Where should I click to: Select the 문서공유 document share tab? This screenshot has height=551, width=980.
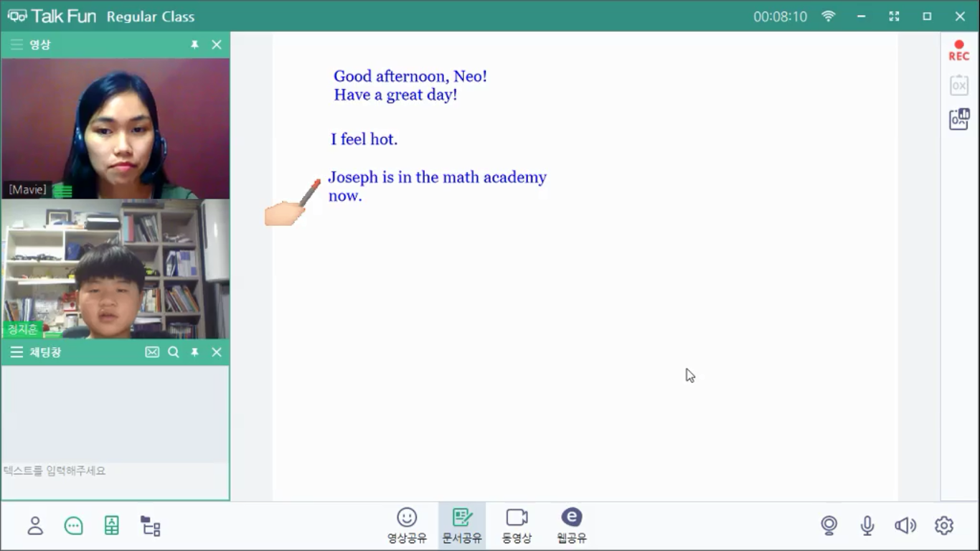coord(462,526)
